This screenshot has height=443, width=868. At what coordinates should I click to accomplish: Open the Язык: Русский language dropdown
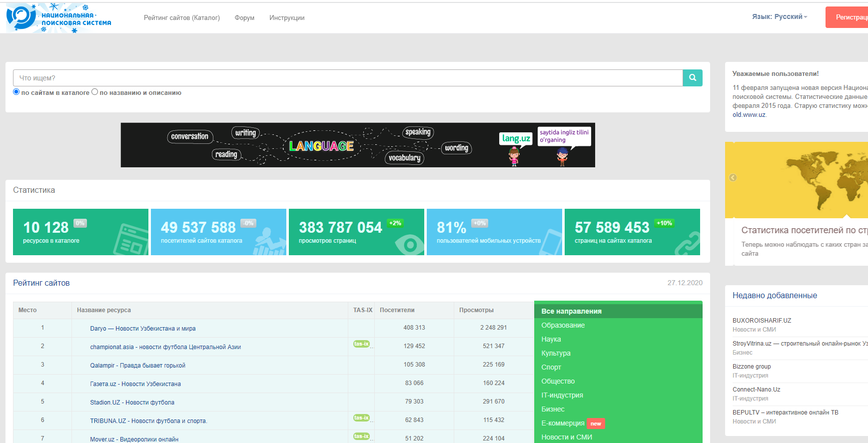tap(780, 17)
